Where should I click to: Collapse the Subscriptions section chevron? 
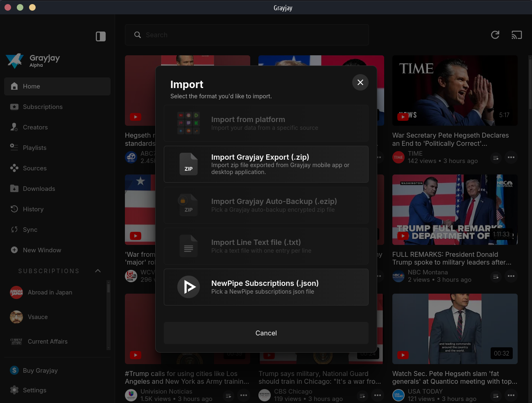click(98, 271)
